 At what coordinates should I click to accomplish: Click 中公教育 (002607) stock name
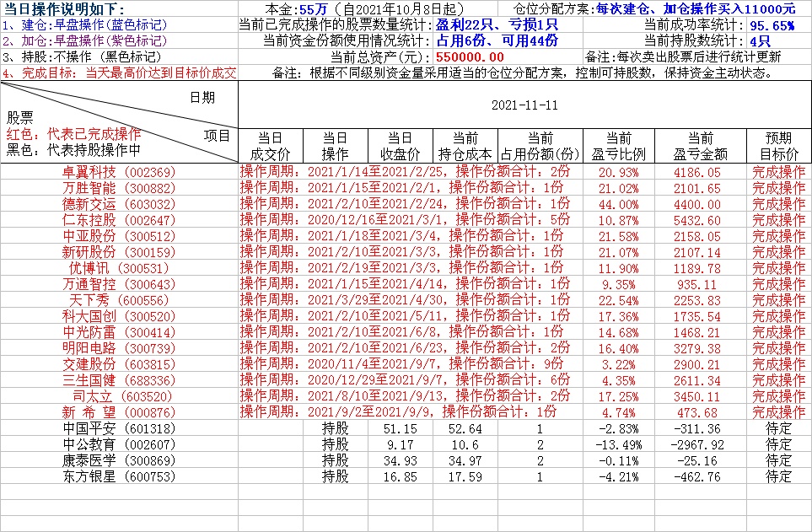click(x=119, y=445)
